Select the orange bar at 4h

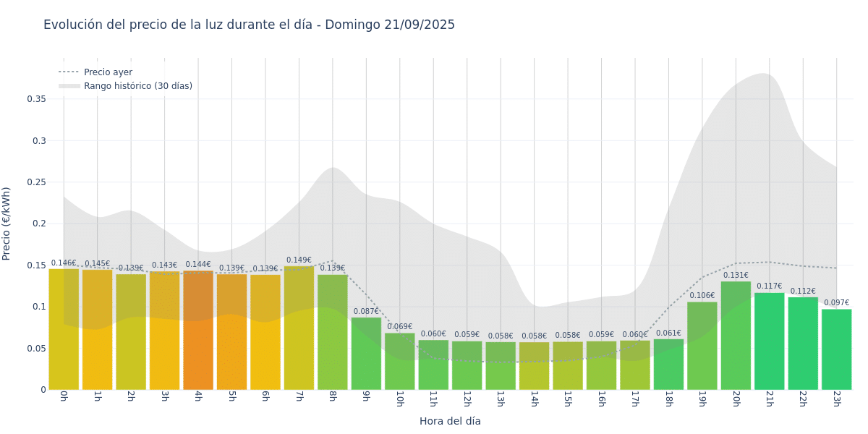tap(198, 331)
